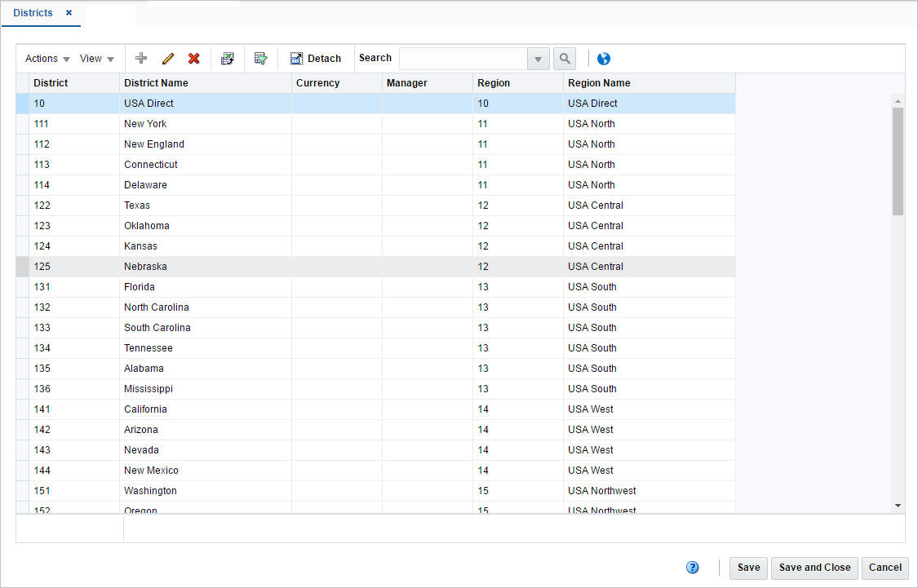Screen dimensions: 918x588
Task: Click 'USA West' in the California row
Action: 650,409
